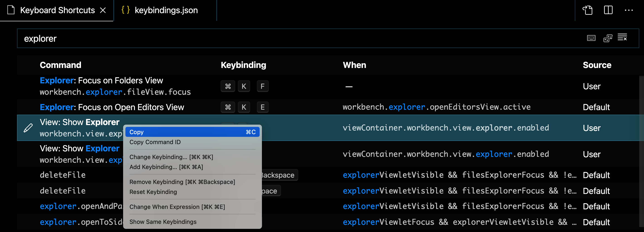
Task: Click the Record Keys keyboard icon
Action: tap(591, 38)
